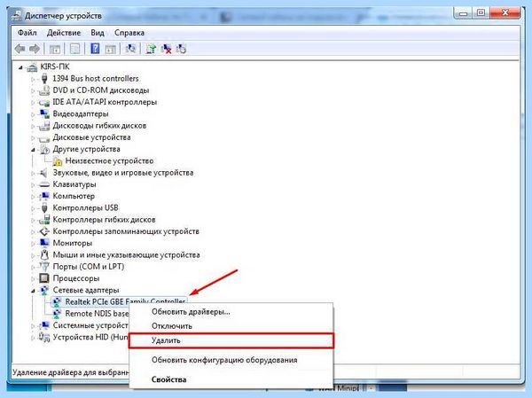Open the Действие menu
The image size is (532, 398).
tap(64, 33)
